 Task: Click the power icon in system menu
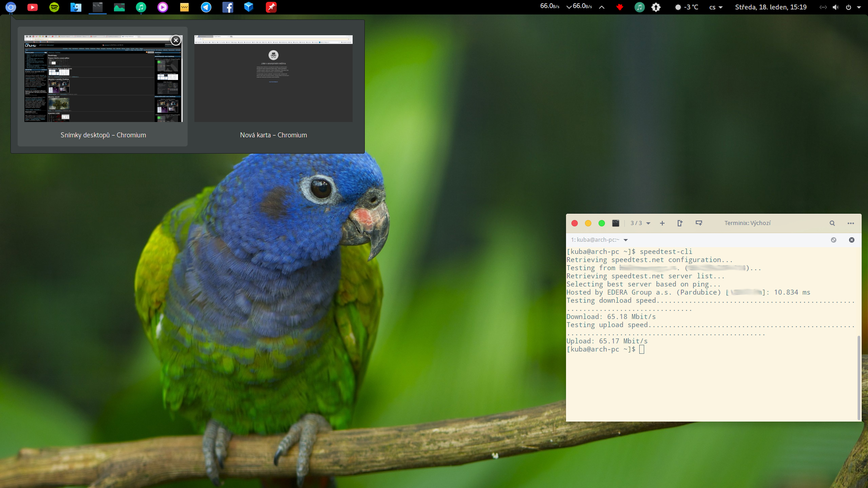pyautogui.click(x=848, y=7)
